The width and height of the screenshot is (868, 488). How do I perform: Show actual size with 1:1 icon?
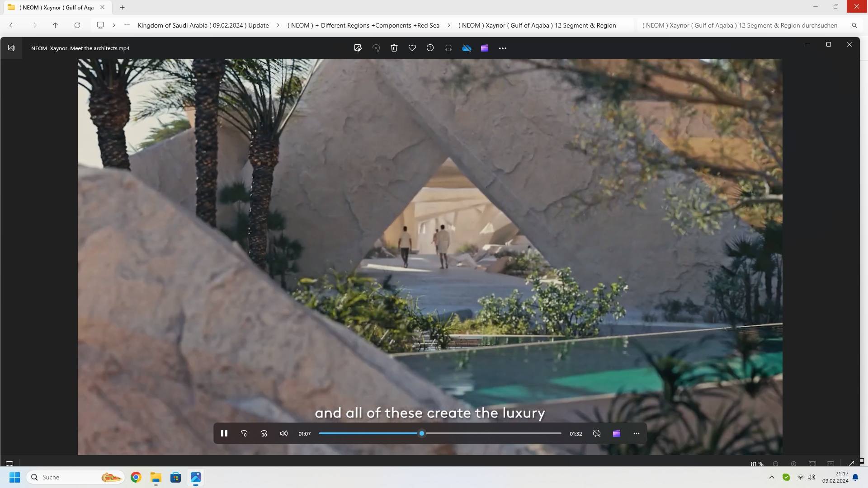coord(830,464)
